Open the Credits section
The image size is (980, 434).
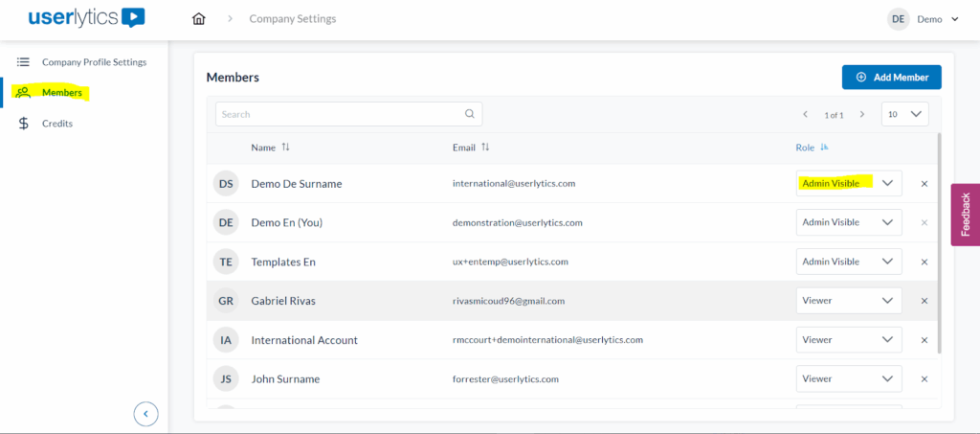click(x=56, y=124)
